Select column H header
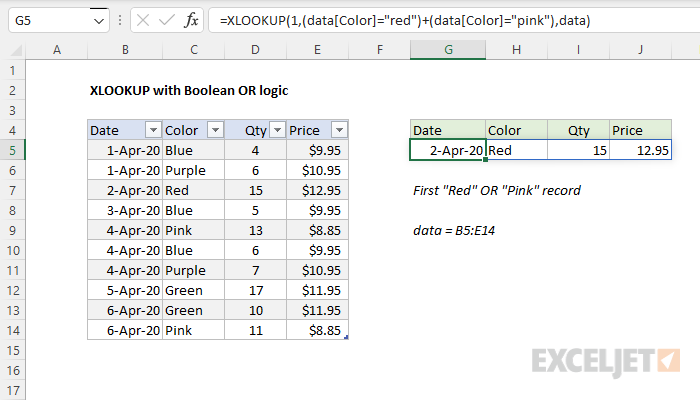Screen dimensions: 700x400 (x=516, y=50)
